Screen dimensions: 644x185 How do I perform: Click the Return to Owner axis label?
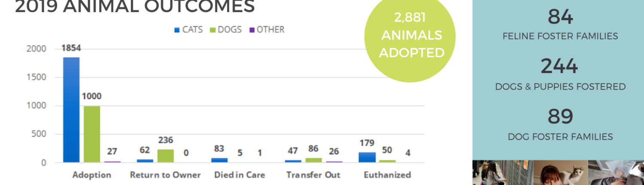[x=166, y=175]
